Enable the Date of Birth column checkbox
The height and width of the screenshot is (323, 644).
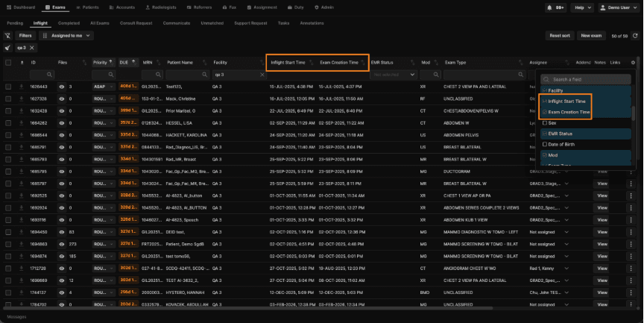[x=545, y=144]
